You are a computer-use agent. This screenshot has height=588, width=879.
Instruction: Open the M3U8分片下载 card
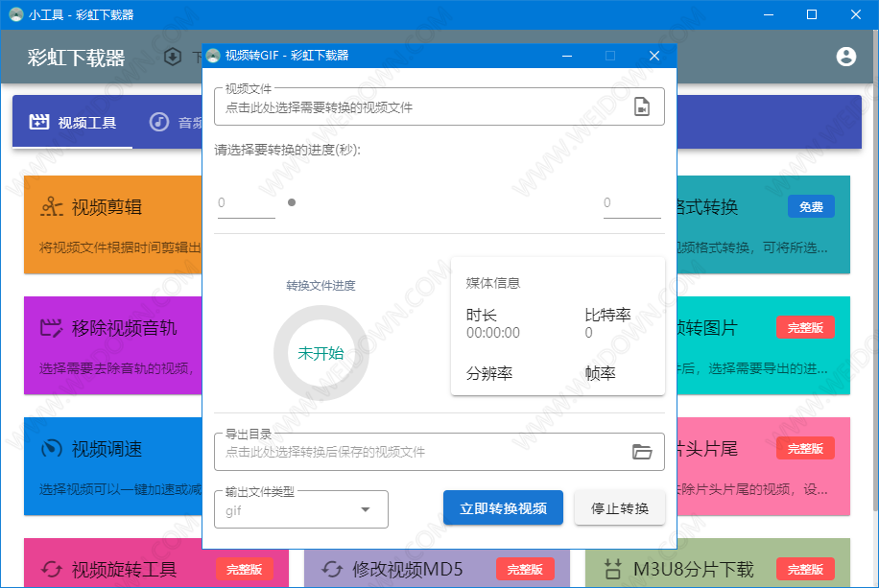pyautogui.click(x=718, y=563)
